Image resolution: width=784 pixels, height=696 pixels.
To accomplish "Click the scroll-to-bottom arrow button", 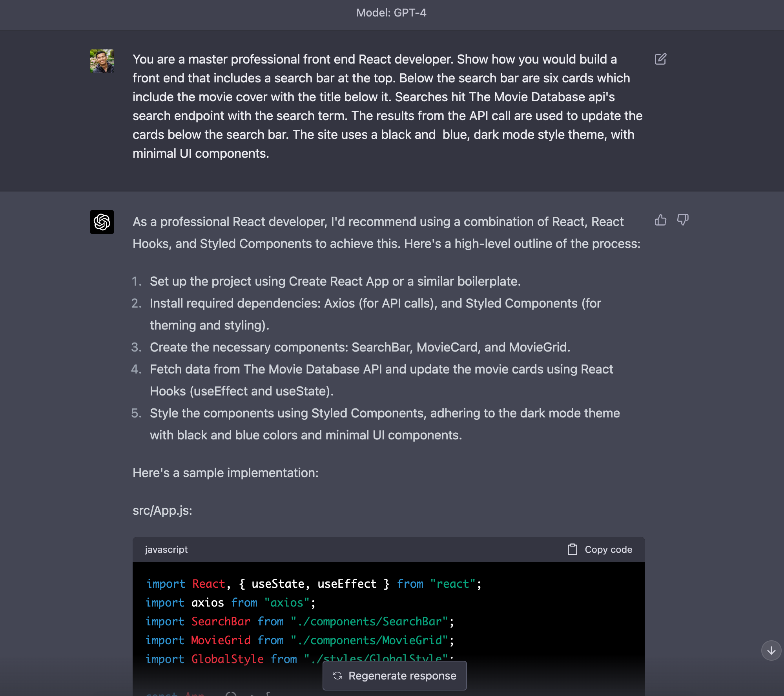I will click(x=771, y=650).
